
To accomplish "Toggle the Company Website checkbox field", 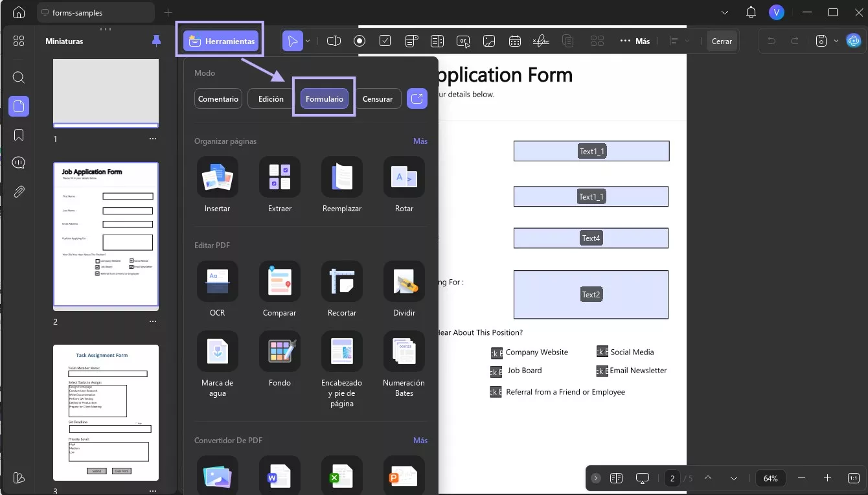I will (x=496, y=352).
